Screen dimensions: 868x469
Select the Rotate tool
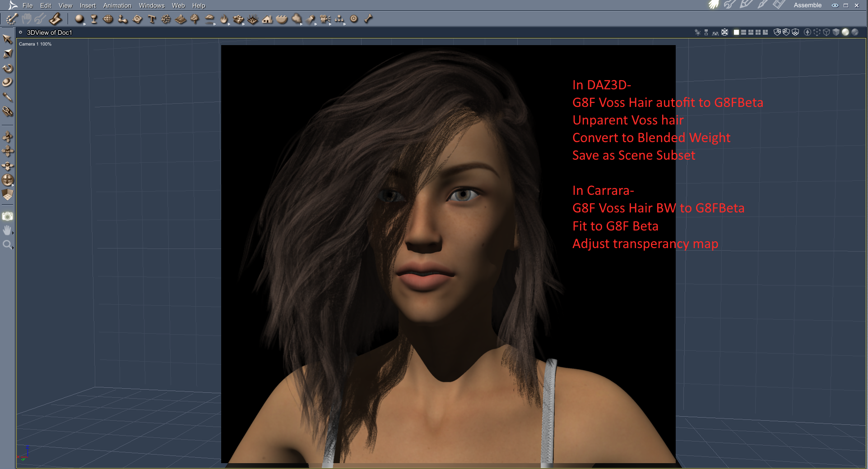[x=8, y=68]
